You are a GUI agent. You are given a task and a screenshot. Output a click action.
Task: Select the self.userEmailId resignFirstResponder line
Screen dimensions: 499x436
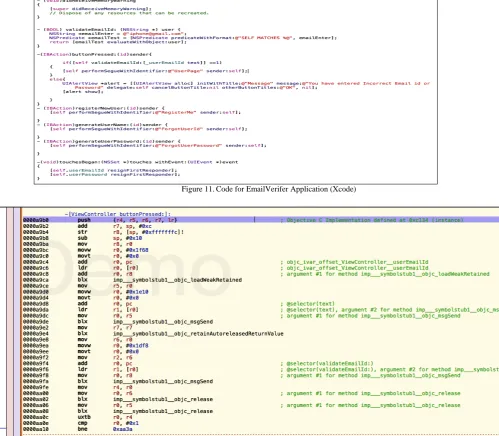pos(113,170)
